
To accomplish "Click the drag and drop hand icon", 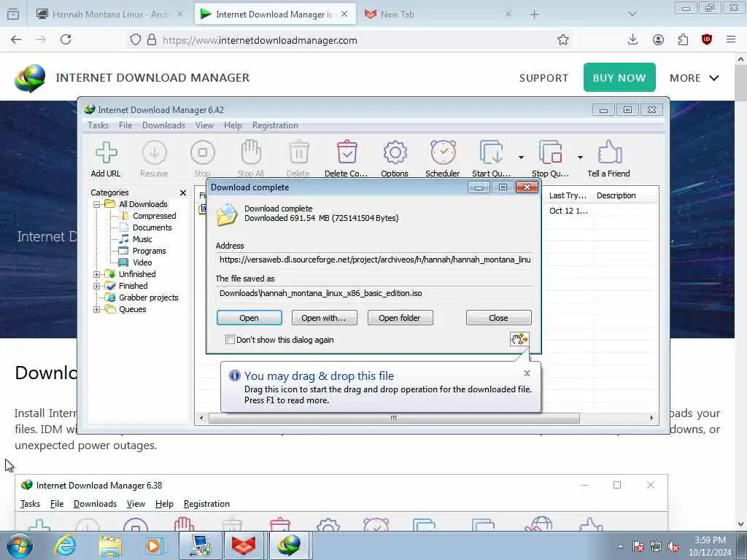I will click(519, 339).
